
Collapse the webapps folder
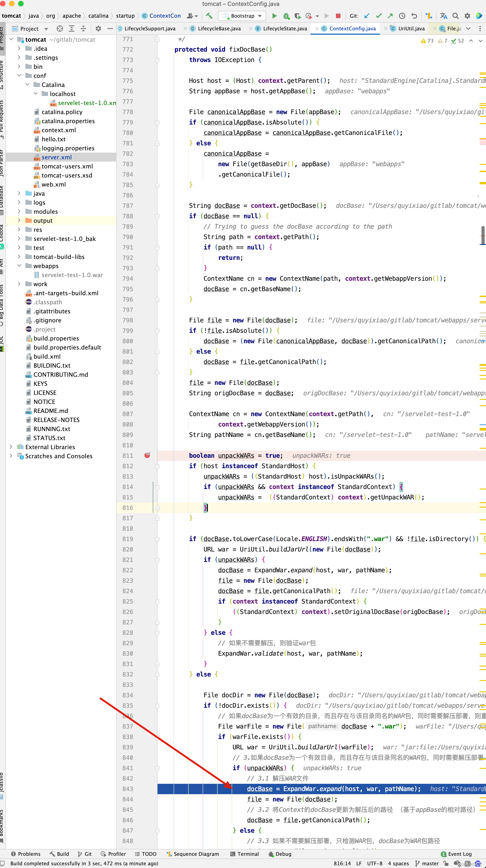point(19,266)
